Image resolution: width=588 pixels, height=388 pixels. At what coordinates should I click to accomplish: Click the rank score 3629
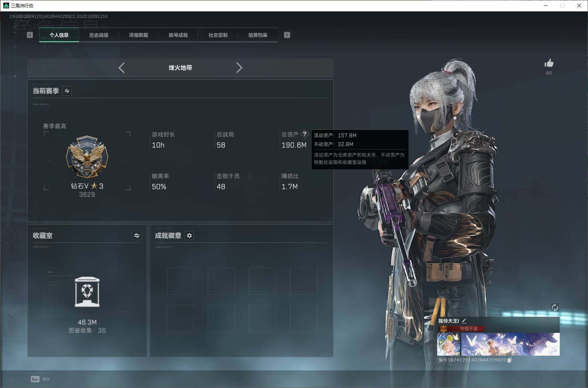coord(87,194)
